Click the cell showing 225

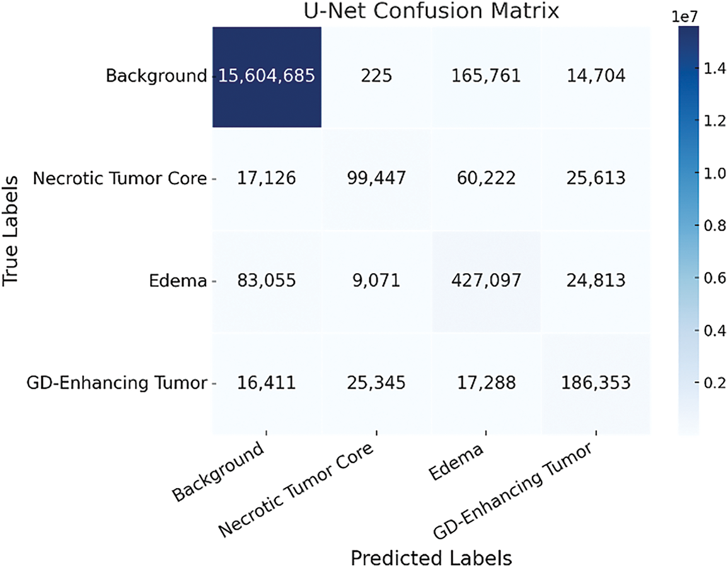coord(376,77)
